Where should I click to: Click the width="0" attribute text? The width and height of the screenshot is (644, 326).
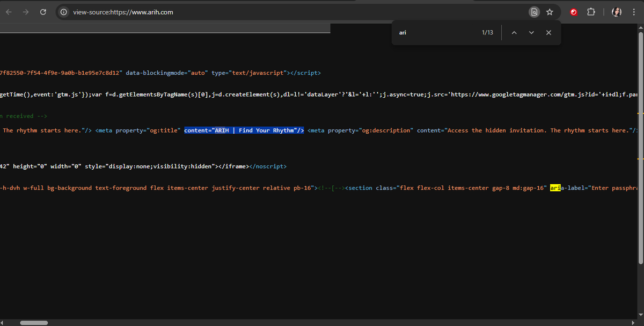click(x=65, y=166)
